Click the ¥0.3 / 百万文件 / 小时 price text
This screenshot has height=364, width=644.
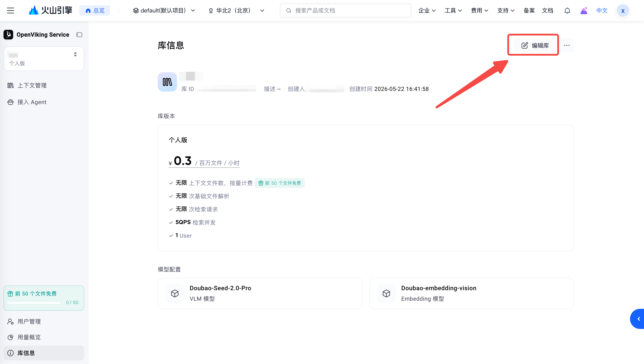click(x=204, y=161)
